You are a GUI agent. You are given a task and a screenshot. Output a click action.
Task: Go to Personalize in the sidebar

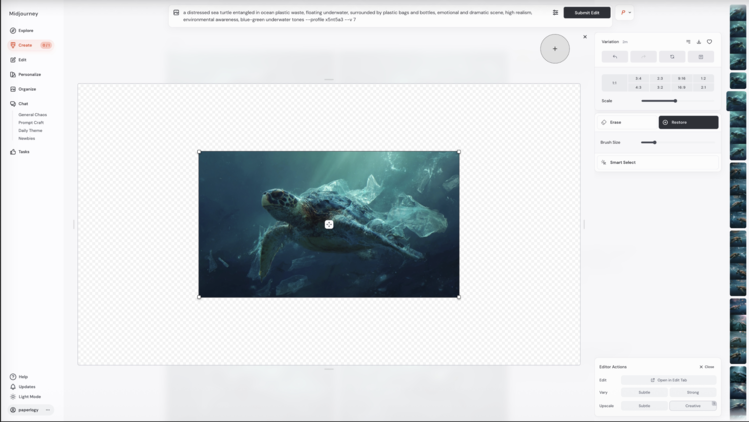[x=25, y=75]
